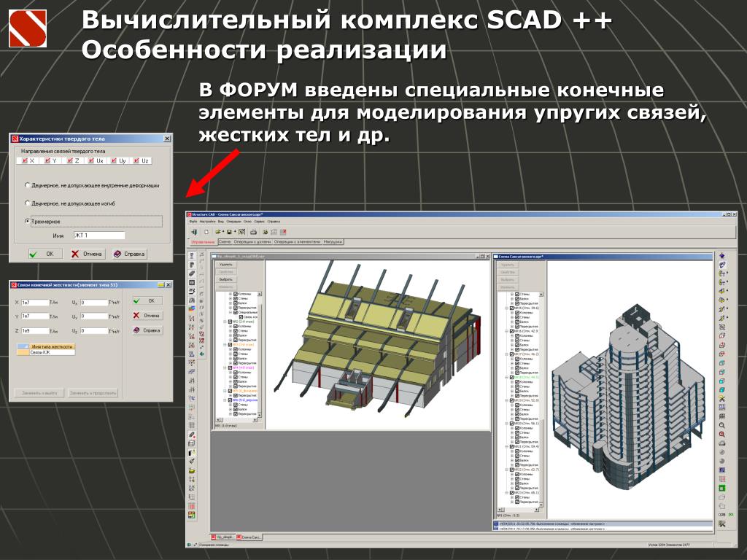Click the 'Схема Сакс...' document tab at bottom
747x560 pixels.
click(249, 537)
